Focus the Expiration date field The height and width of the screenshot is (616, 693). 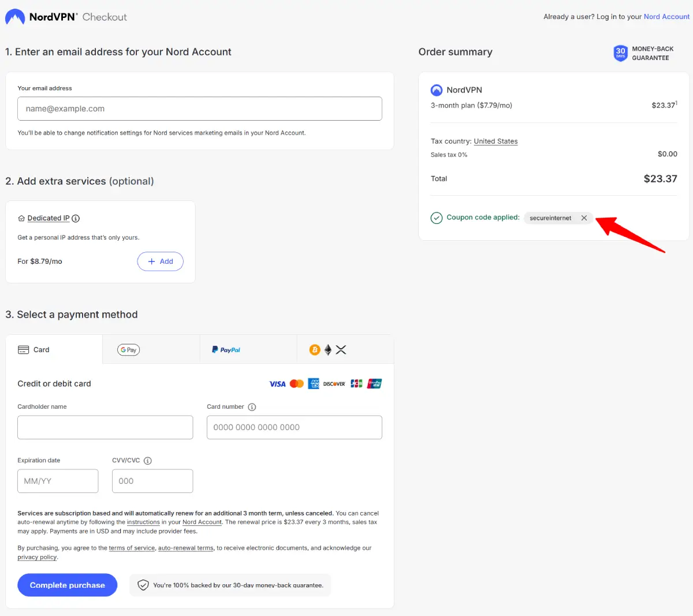point(58,481)
